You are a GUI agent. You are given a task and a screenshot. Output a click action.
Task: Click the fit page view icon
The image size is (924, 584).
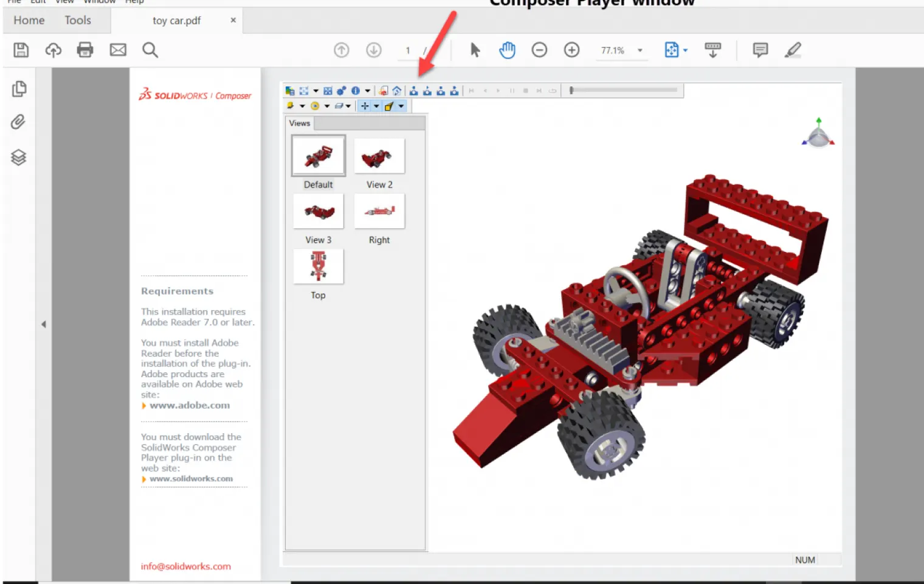671,50
